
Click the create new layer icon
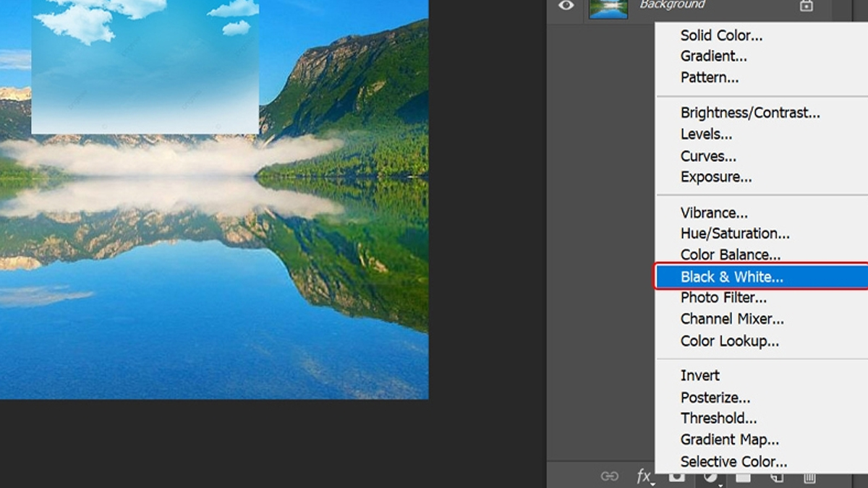click(777, 477)
